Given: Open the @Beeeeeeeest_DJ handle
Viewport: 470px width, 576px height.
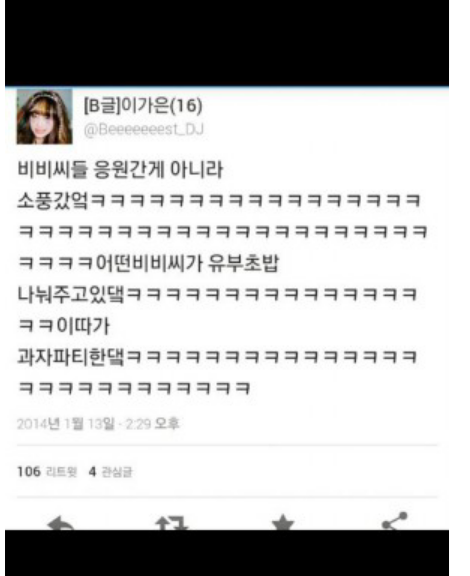Looking at the screenshot, I should [x=144, y=130].
